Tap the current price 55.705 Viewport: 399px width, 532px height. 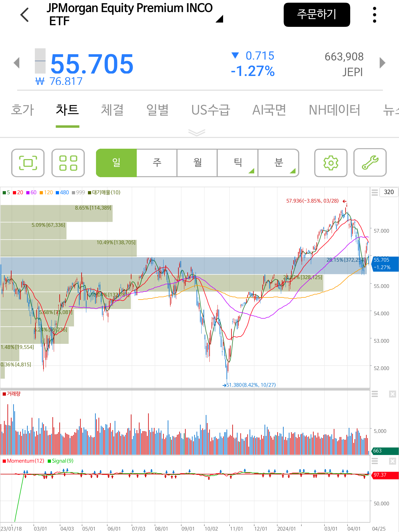(92, 64)
